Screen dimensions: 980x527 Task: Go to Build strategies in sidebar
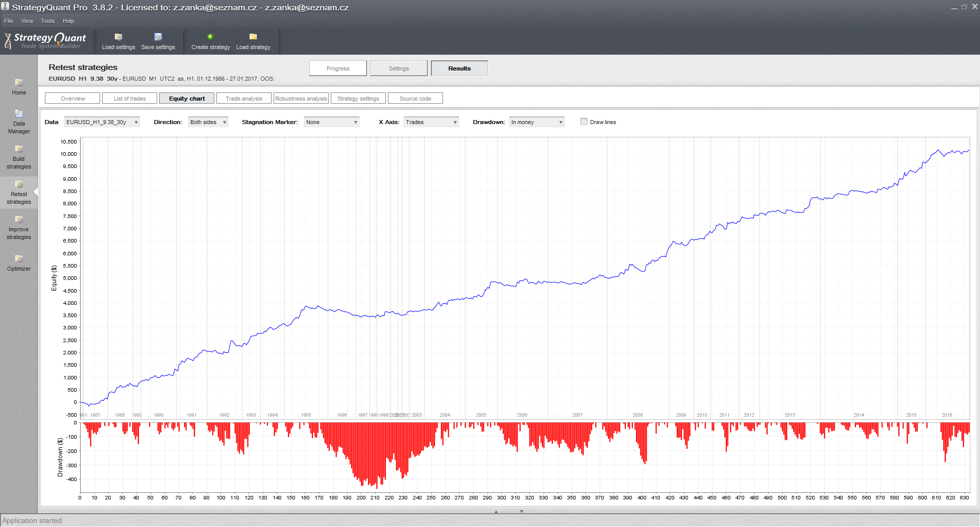click(x=19, y=157)
